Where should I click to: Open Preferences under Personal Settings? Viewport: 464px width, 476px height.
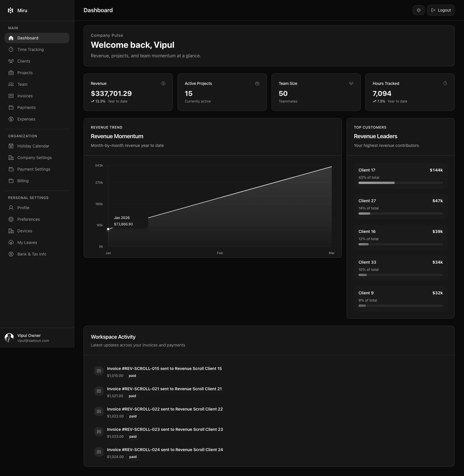coord(28,219)
